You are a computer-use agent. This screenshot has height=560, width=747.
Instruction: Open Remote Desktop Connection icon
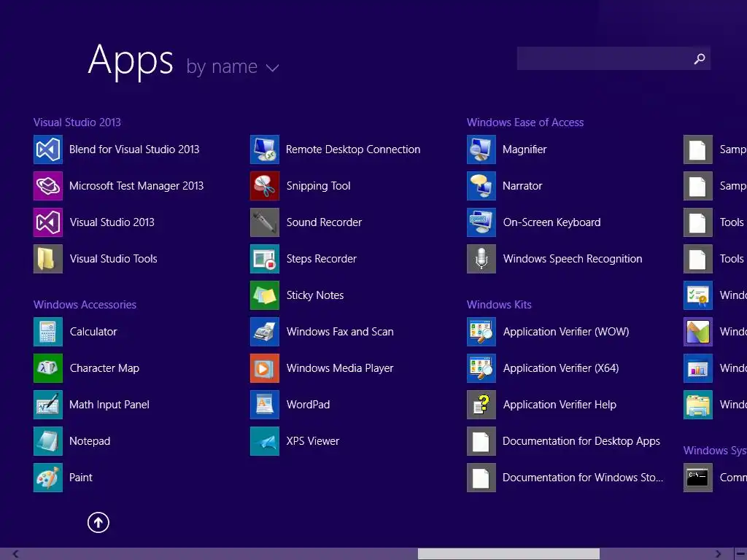pos(264,149)
